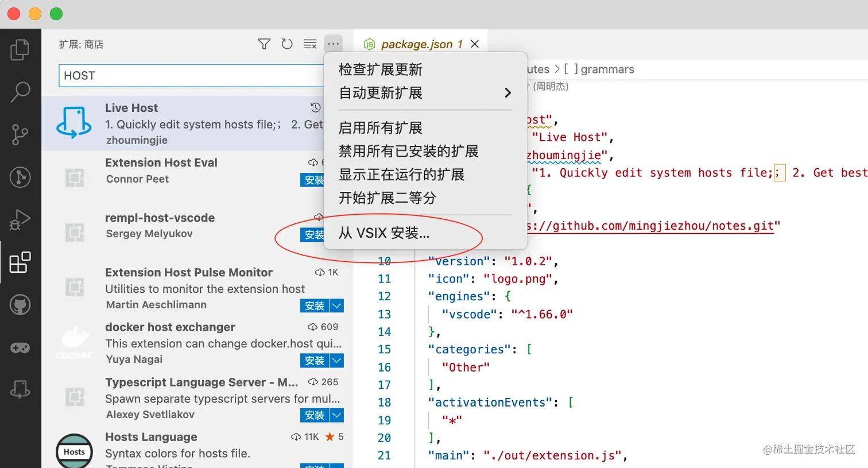Open the game controller activity bar icon

(20, 348)
